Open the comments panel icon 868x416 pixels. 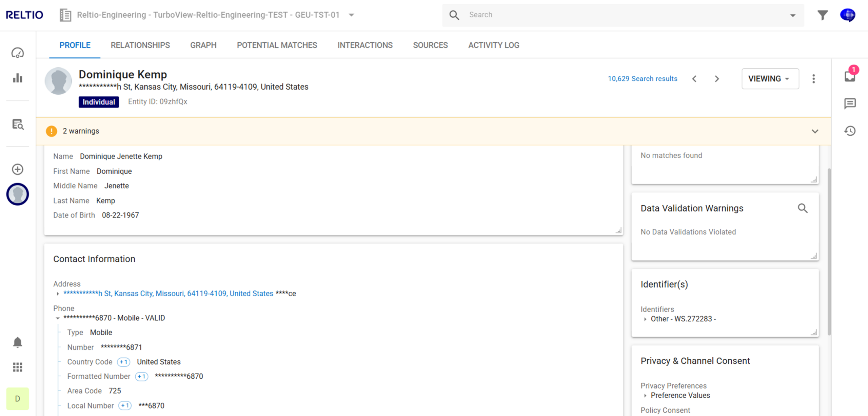click(x=850, y=103)
